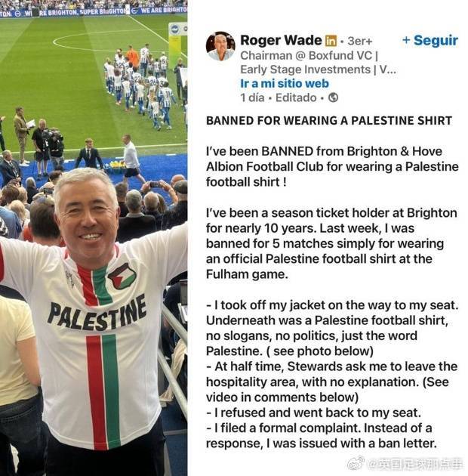Click the 'season ticket holder at Brighton' paragraph
The width and height of the screenshot is (468, 476).
tap(331, 244)
